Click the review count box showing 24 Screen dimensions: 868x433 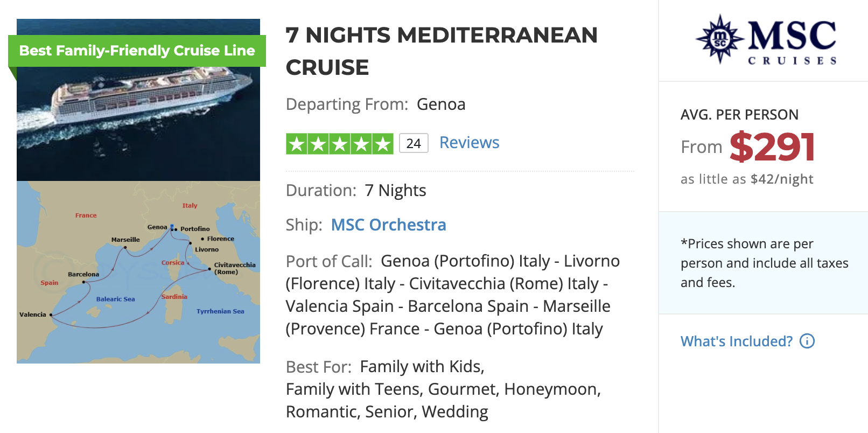pyautogui.click(x=413, y=143)
